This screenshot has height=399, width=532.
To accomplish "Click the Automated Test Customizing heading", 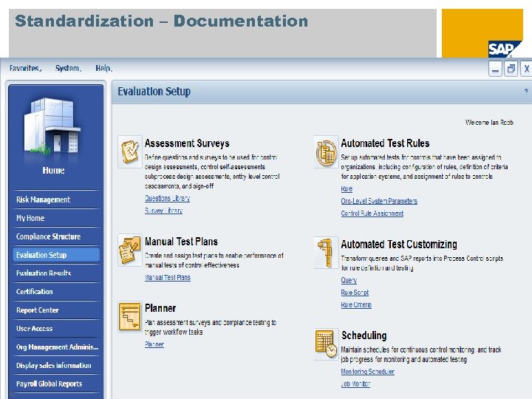I will point(399,245).
